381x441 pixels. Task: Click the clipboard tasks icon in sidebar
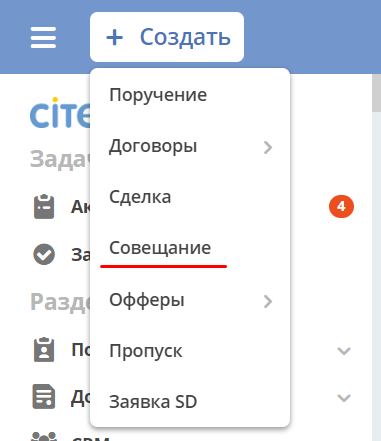tap(44, 207)
